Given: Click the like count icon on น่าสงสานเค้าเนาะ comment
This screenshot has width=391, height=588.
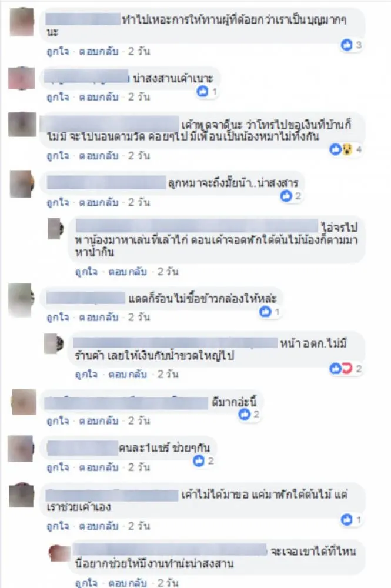Looking at the screenshot, I should click(202, 91).
